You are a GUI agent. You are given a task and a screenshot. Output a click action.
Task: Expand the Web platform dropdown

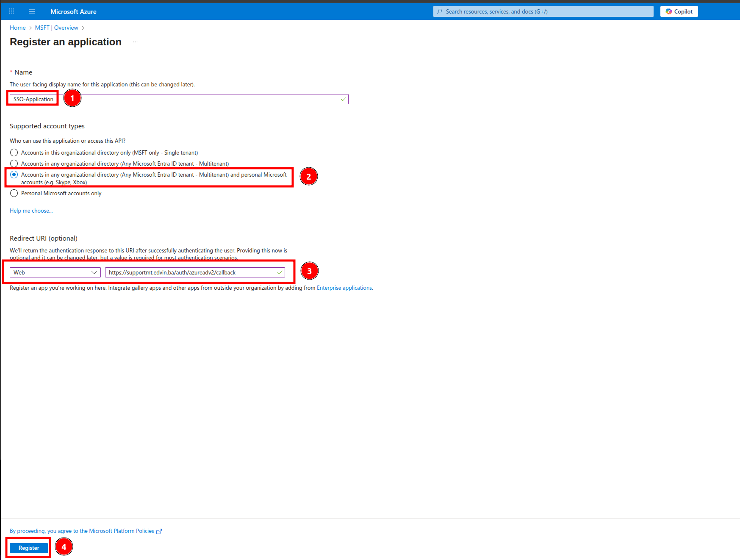(55, 272)
